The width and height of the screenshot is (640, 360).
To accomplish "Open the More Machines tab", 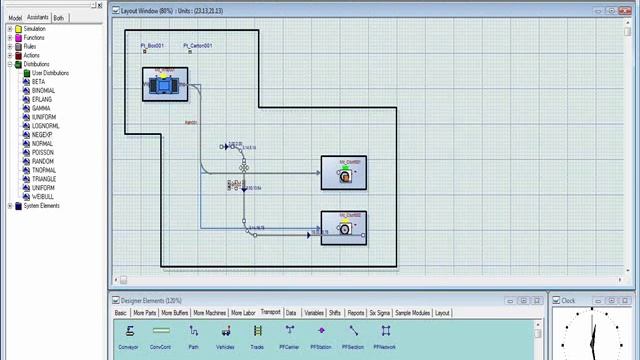I will (209, 313).
